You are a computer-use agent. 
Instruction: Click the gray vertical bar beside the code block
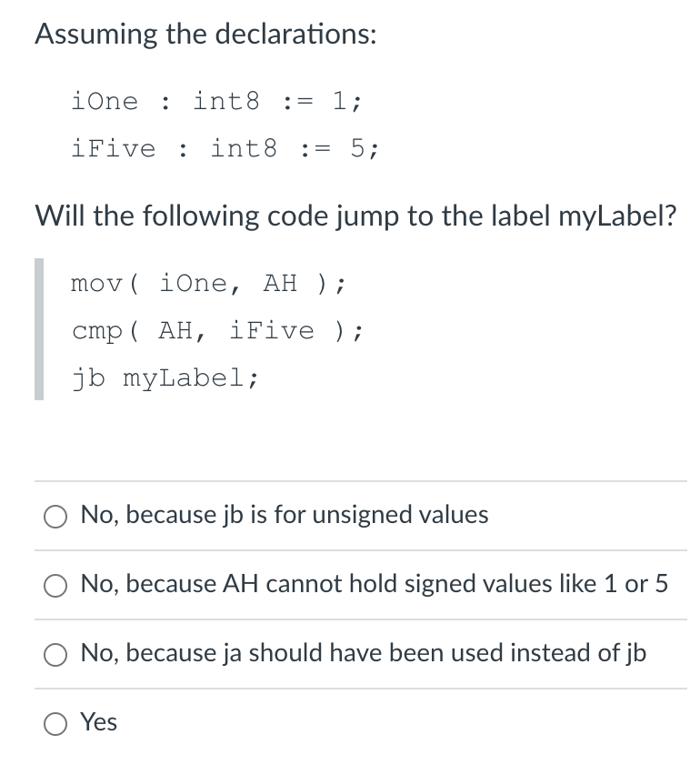click(x=38, y=329)
